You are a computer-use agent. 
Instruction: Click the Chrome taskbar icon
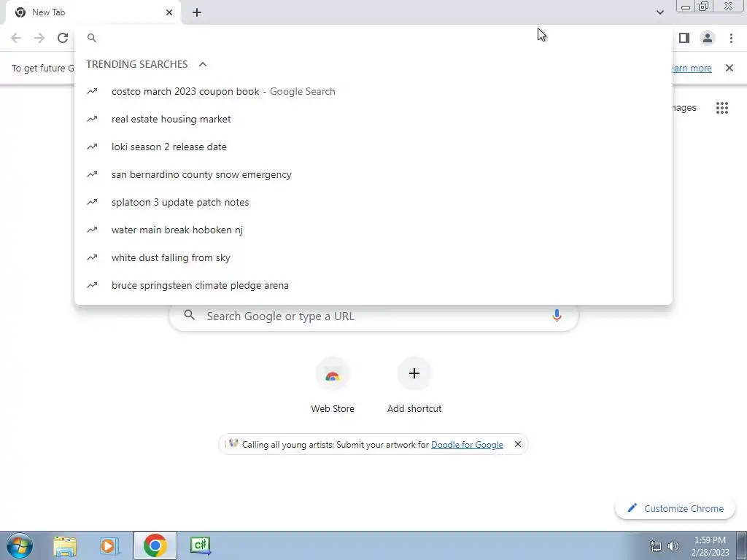[155, 545]
